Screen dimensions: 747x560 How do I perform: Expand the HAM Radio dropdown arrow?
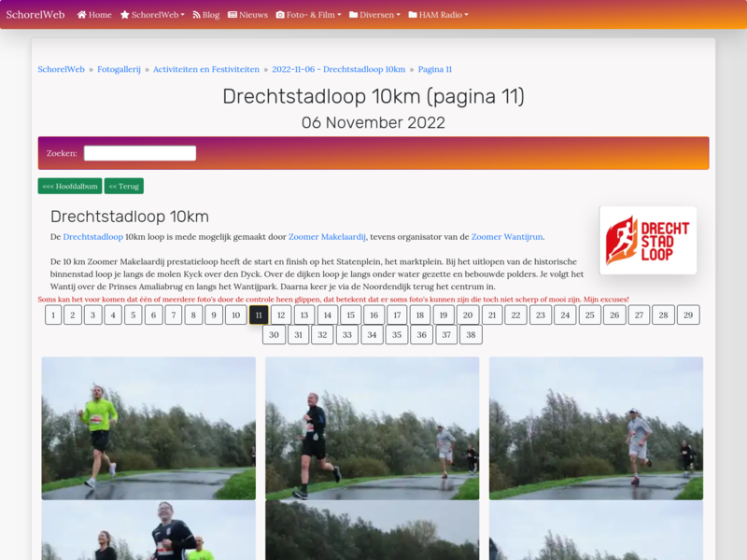[466, 15]
